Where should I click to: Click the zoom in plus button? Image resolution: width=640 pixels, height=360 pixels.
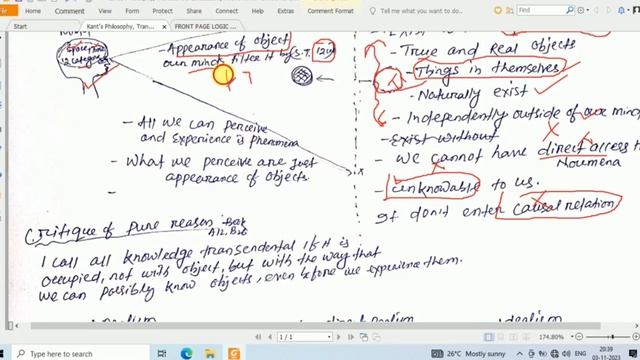click(x=635, y=337)
